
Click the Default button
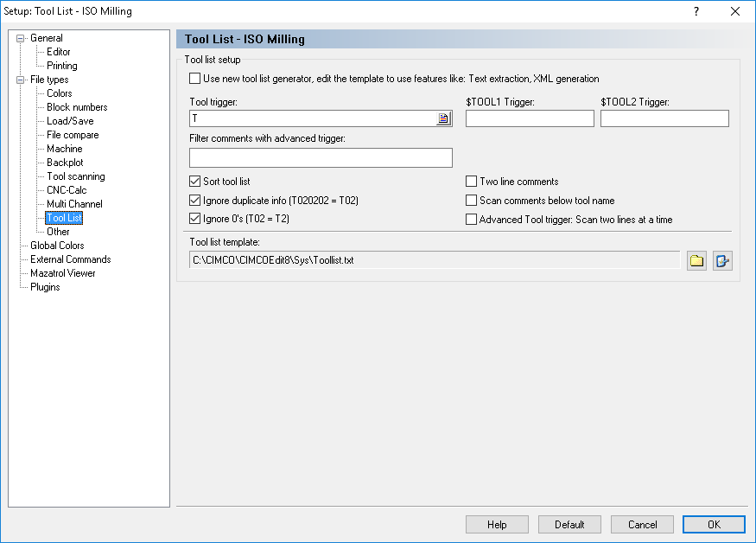click(x=569, y=524)
